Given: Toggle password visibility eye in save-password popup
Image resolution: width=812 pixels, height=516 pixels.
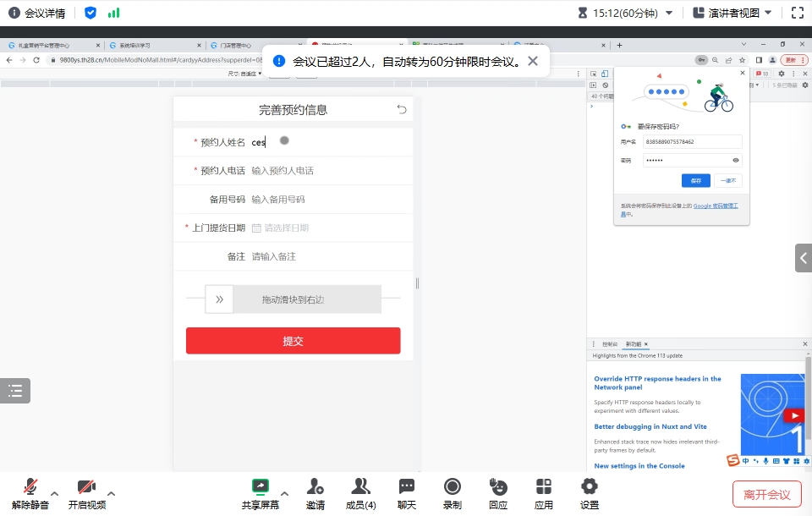Looking at the screenshot, I should point(736,160).
